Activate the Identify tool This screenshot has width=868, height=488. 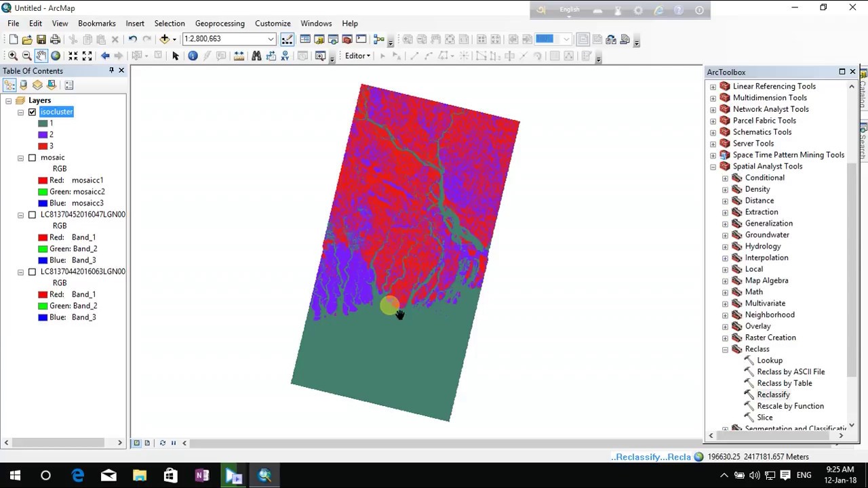click(x=193, y=56)
